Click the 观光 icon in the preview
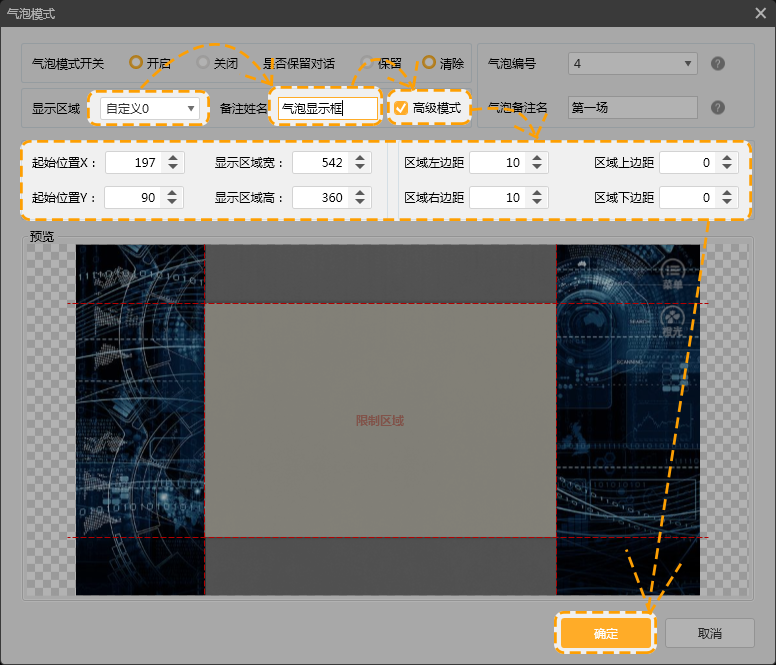This screenshot has height=665, width=776. [671, 321]
